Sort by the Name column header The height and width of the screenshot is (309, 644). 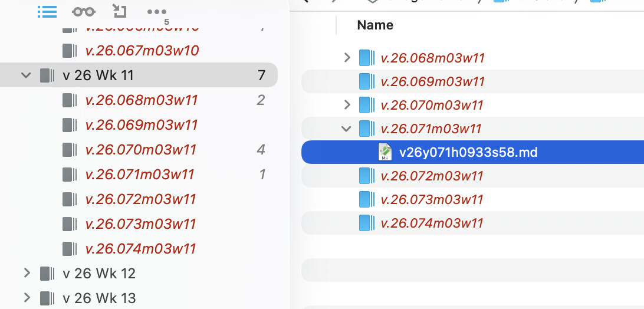coord(375,25)
